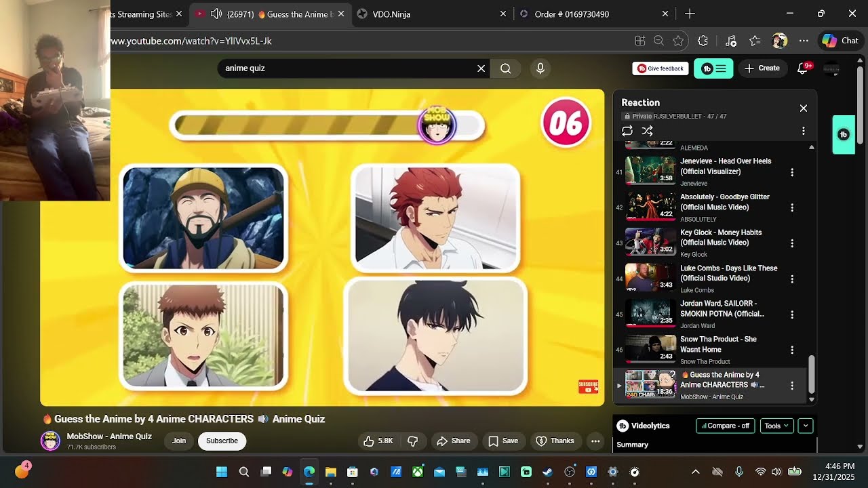This screenshot has height=488, width=868.
Task: Open options for Guess the Anime playlist item
Action: point(792,386)
